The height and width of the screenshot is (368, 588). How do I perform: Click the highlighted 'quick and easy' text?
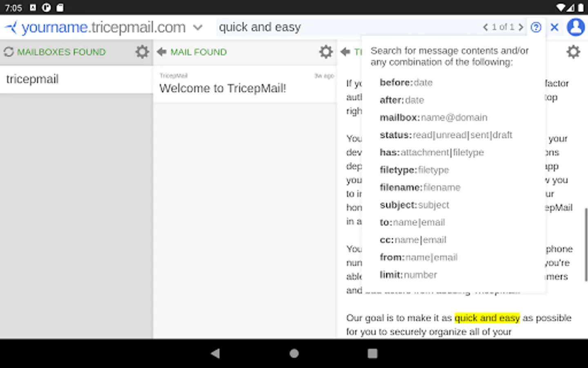tap(487, 318)
